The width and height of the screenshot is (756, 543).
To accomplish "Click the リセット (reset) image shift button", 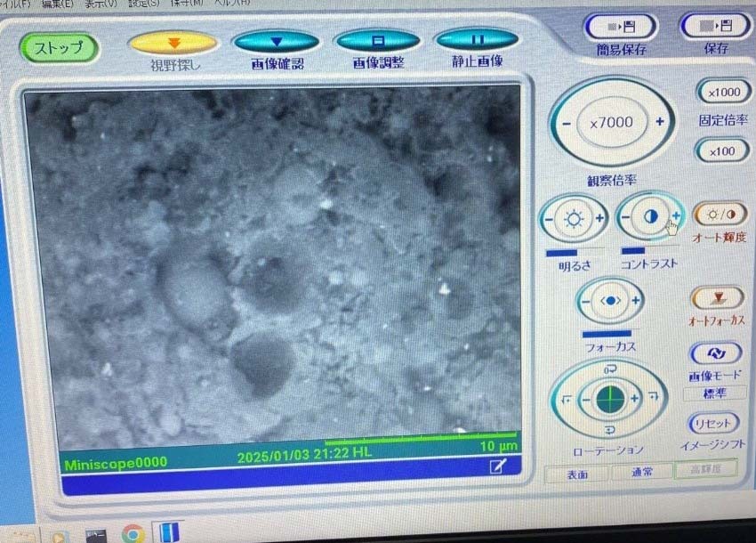I will (x=713, y=424).
